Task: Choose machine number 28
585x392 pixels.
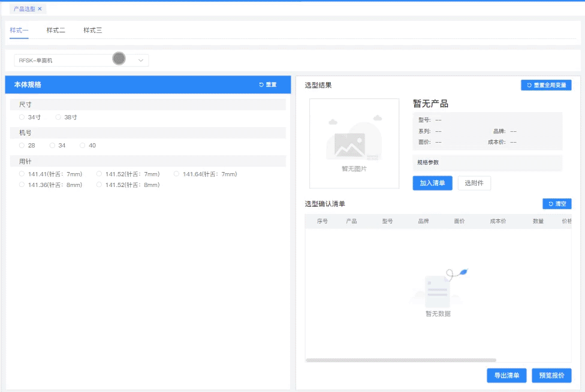Action: click(x=27, y=146)
